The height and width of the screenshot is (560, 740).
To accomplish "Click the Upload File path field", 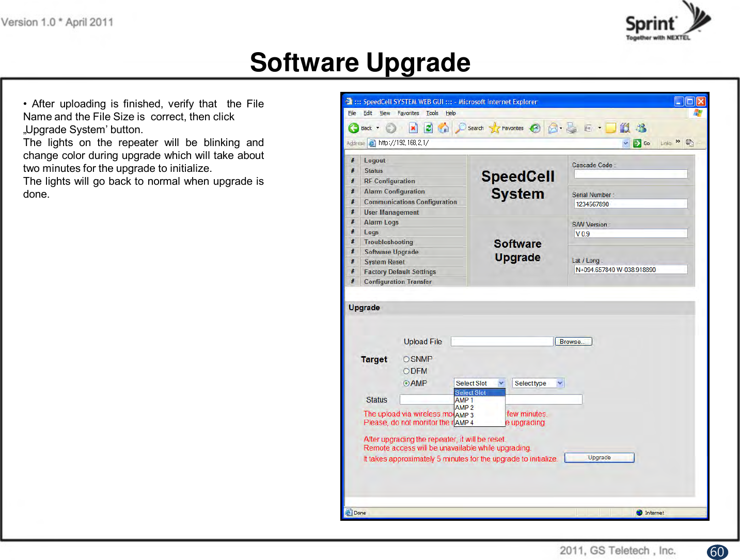I will point(502,342).
